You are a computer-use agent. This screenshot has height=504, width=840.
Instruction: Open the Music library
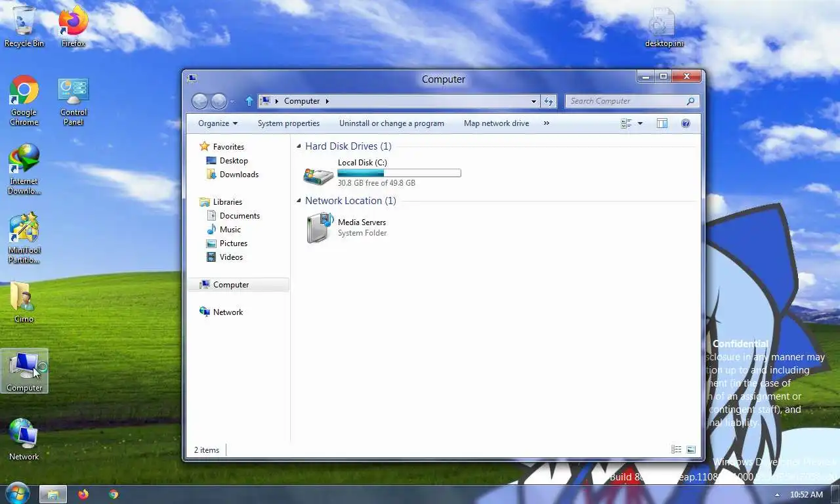coord(230,230)
